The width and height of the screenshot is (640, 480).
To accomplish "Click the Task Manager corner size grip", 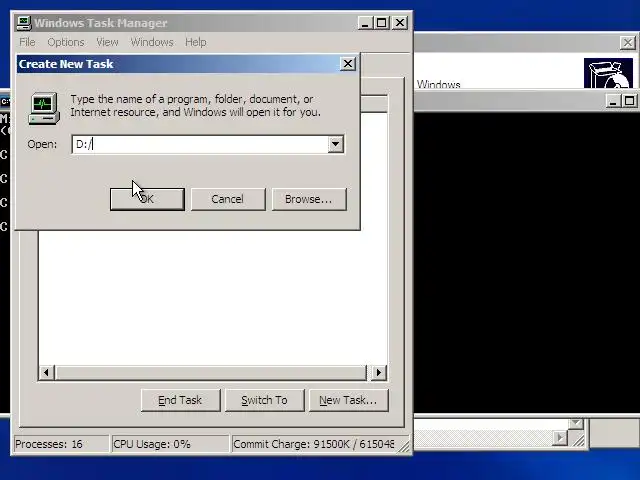I will 404,447.
